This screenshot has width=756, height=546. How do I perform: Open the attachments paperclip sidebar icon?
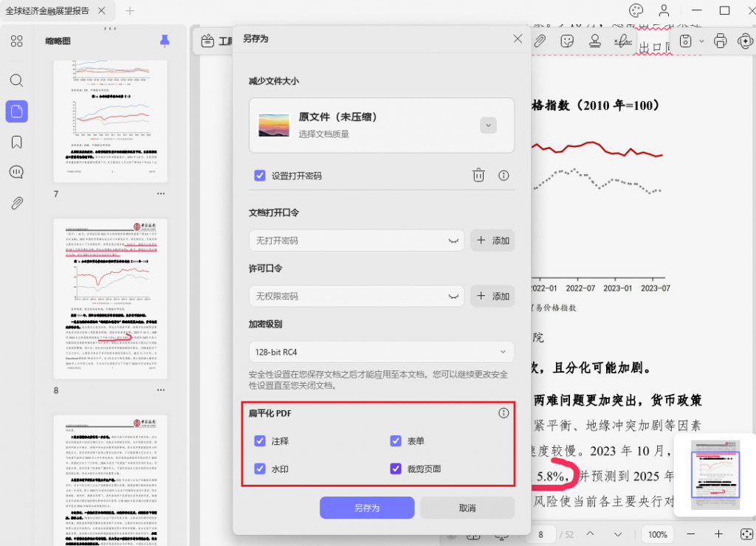(16, 204)
